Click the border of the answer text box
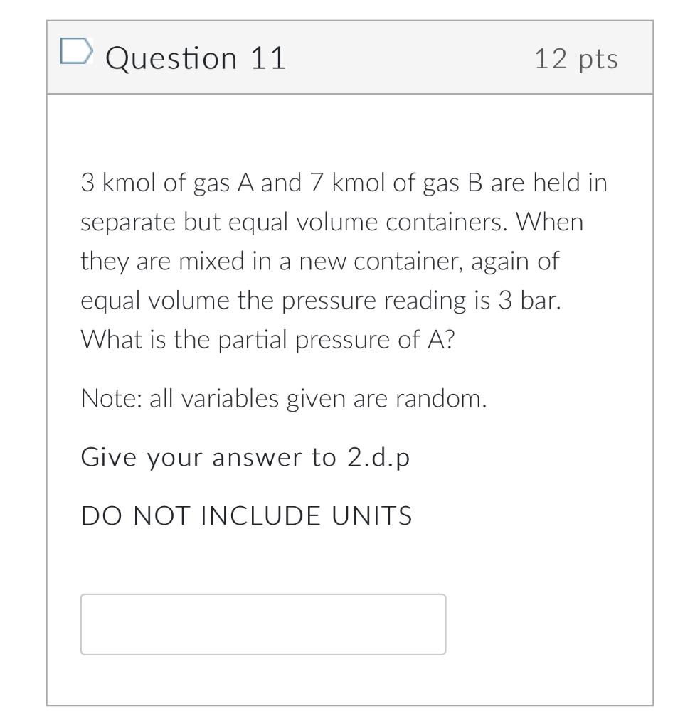Screen dimensions: 700x728 [x=263, y=596]
